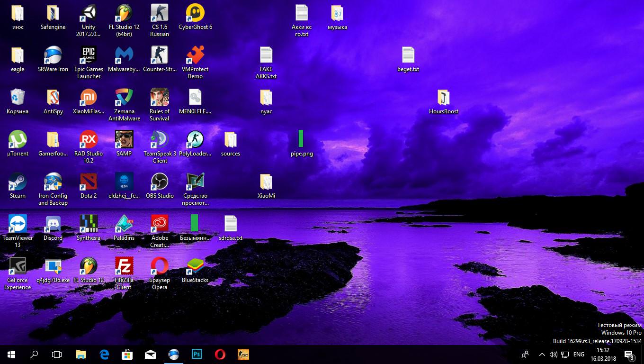
Task: Open the XiaoMi folder
Action: (266, 186)
